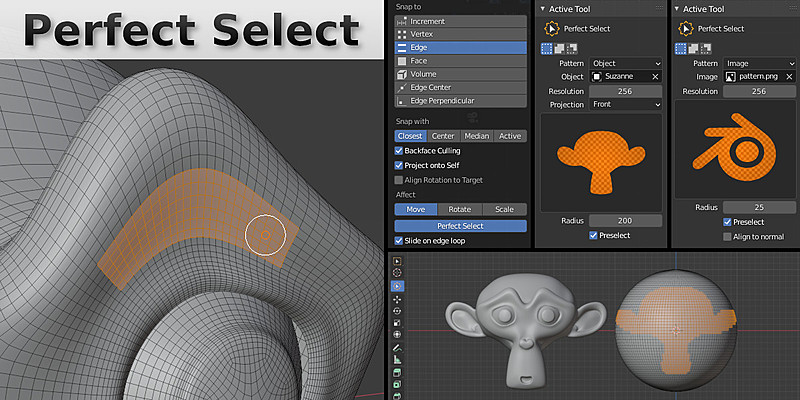Screen dimensions: 800x400
Task: Toggle Scale in Affect row
Action: (505, 209)
